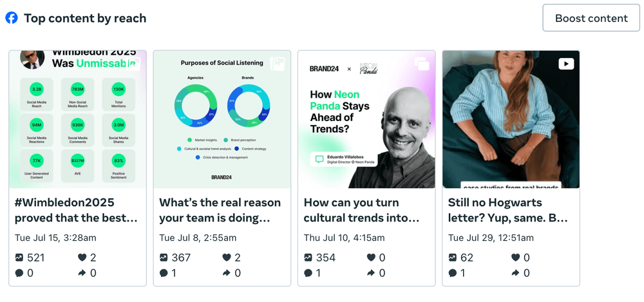Image resolution: width=644 pixels, height=302 pixels.
Task: Click the carousel icon on Neon Panda post
Action: coord(421,64)
